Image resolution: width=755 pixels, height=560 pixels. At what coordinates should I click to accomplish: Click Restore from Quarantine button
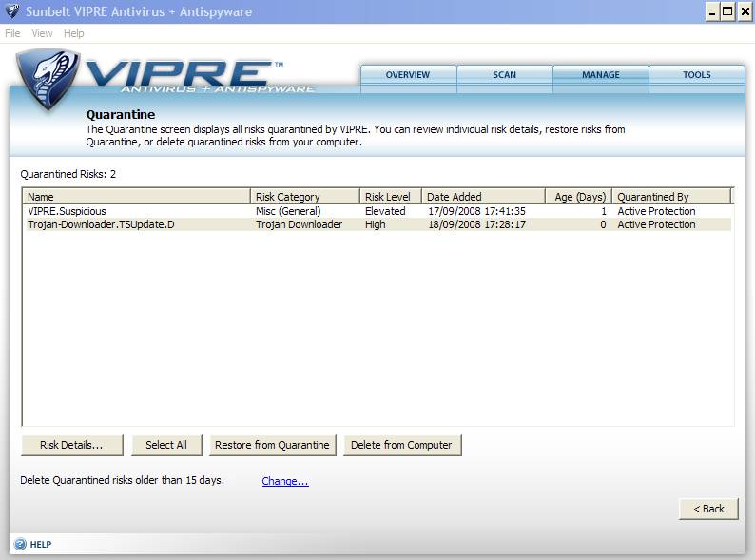[x=273, y=445]
